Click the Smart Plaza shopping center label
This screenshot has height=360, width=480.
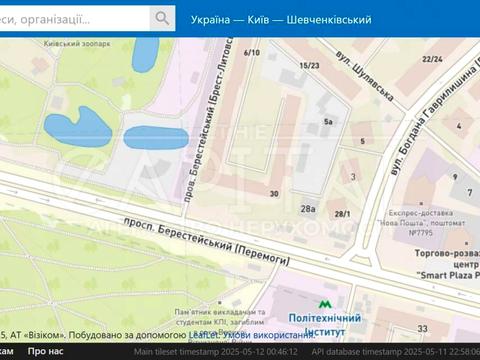pyautogui.click(x=448, y=264)
